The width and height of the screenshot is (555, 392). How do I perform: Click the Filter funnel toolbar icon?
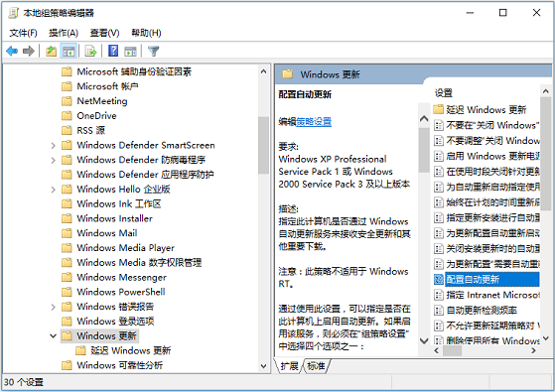tap(154, 52)
